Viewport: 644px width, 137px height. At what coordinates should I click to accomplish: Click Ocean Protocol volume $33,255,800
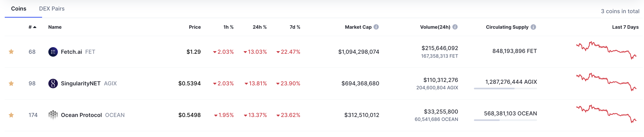click(441, 112)
